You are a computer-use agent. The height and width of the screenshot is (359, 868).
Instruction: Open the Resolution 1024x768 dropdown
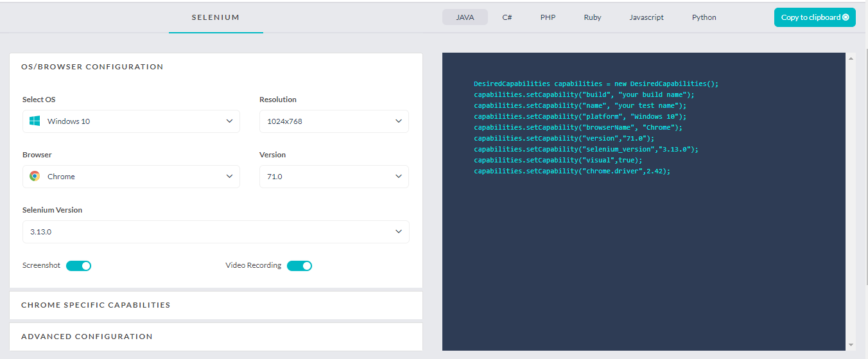pyautogui.click(x=334, y=121)
